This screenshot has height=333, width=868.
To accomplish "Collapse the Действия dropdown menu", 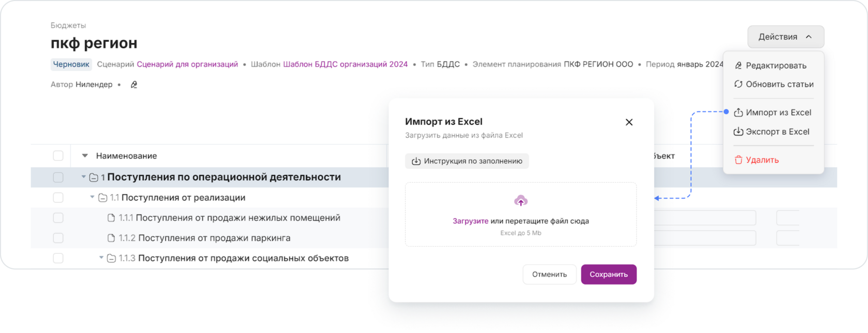I will pyautogui.click(x=785, y=37).
